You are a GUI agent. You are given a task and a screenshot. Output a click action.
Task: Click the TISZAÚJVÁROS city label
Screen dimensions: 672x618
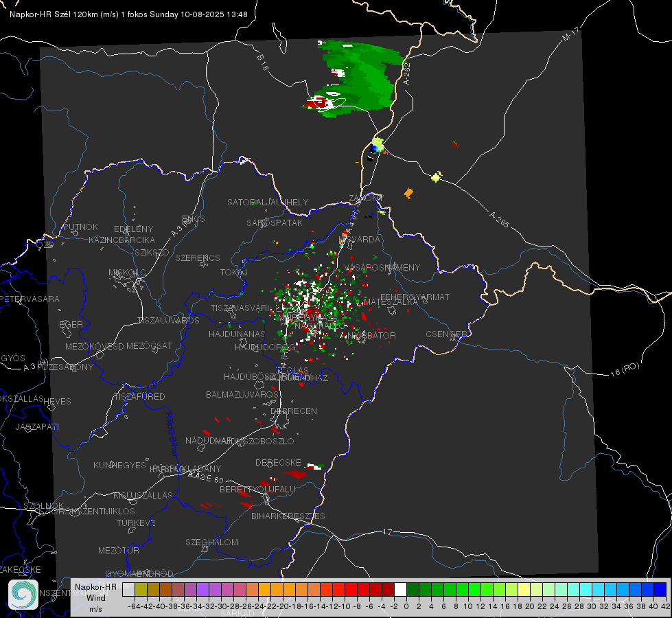pyautogui.click(x=168, y=321)
